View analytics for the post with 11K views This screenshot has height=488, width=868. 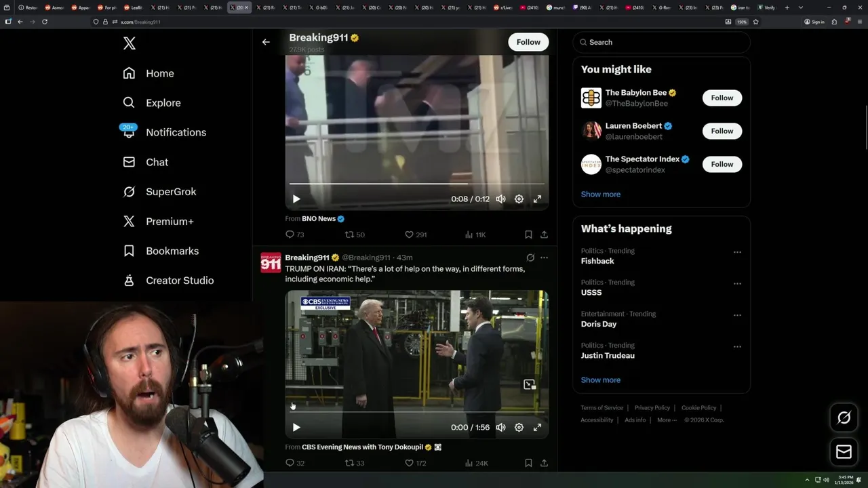[x=475, y=235]
